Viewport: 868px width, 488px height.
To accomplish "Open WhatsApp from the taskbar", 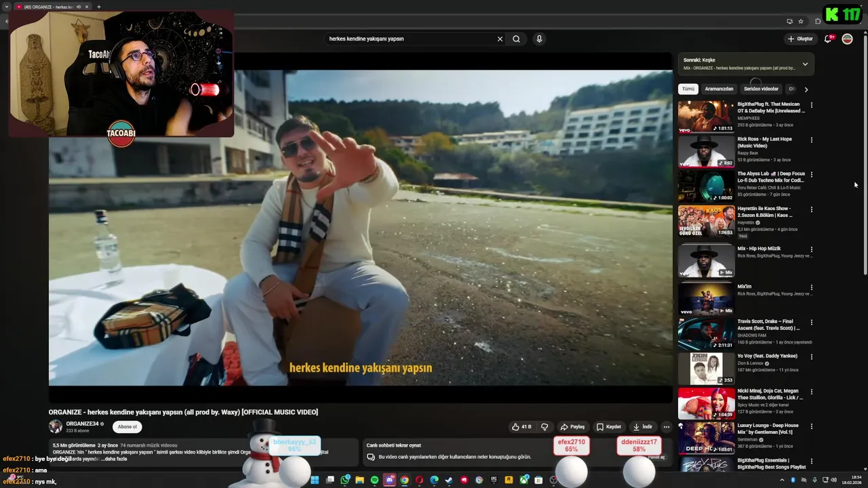I will click(345, 480).
